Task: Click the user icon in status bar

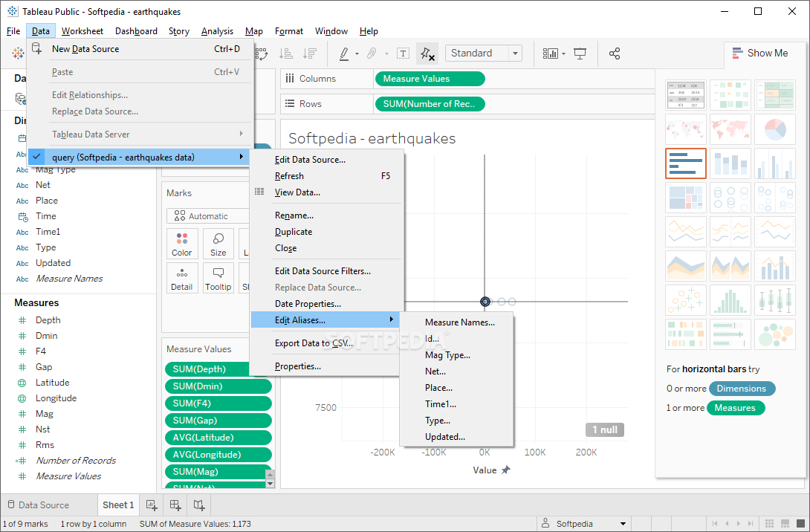Action: coord(545,523)
